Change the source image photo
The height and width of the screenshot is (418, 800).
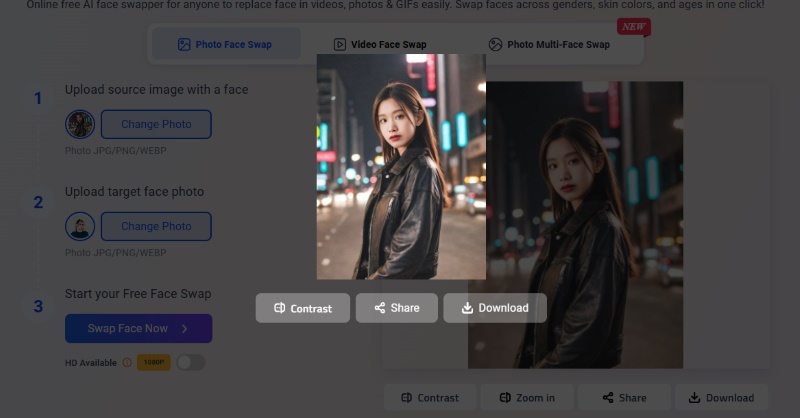156,124
